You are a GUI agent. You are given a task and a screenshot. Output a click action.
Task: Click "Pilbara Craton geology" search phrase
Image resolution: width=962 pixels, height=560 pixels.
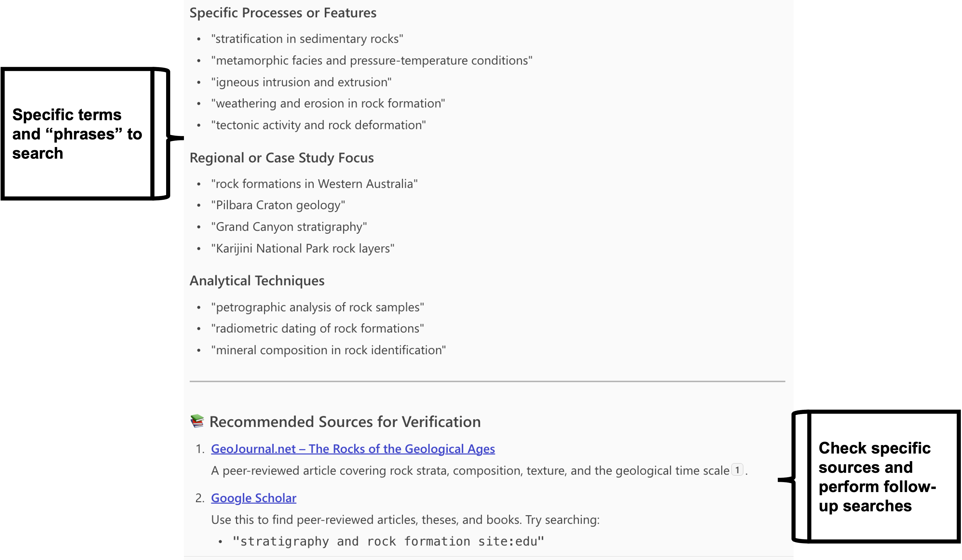pos(278,205)
